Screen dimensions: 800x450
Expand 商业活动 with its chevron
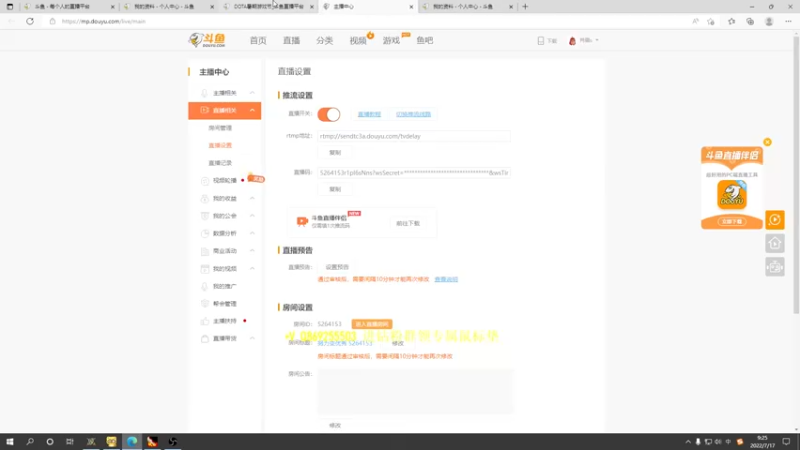point(252,251)
